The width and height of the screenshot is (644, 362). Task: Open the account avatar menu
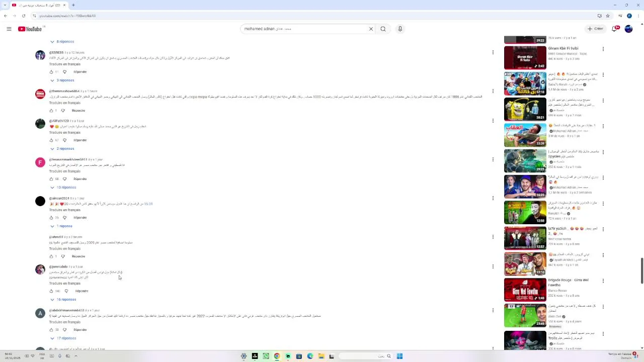[628, 29]
